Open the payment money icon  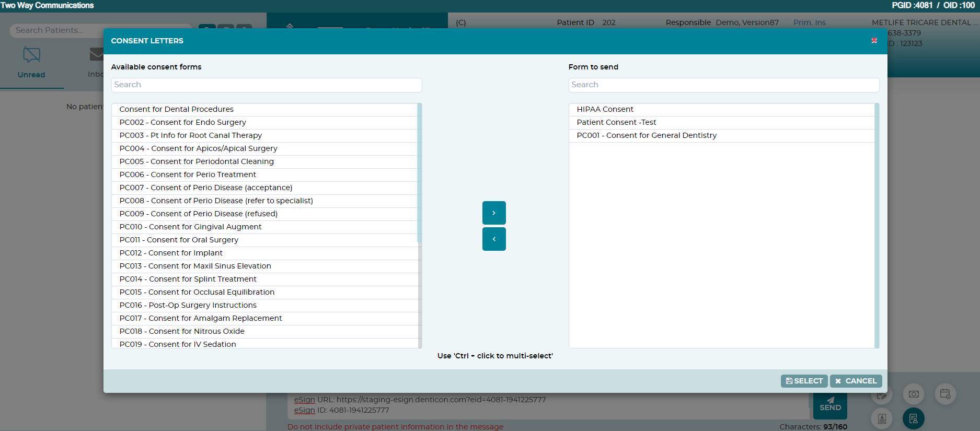914,394
